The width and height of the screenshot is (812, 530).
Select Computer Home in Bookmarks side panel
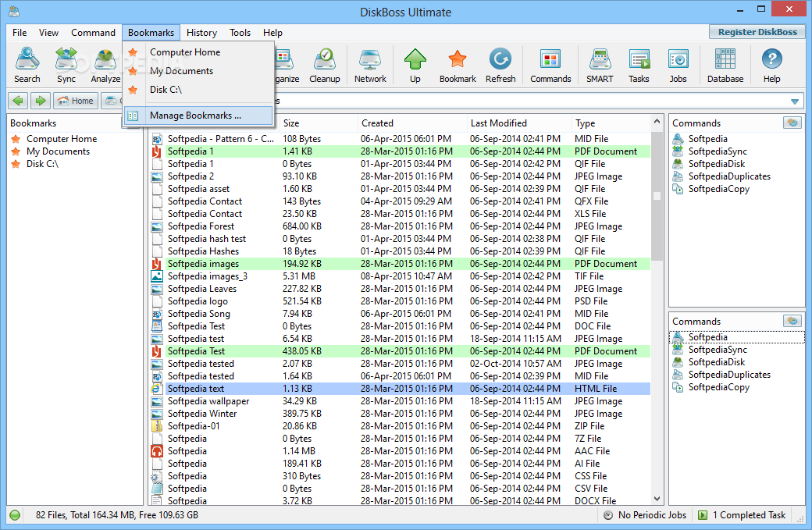pyautogui.click(x=62, y=139)
